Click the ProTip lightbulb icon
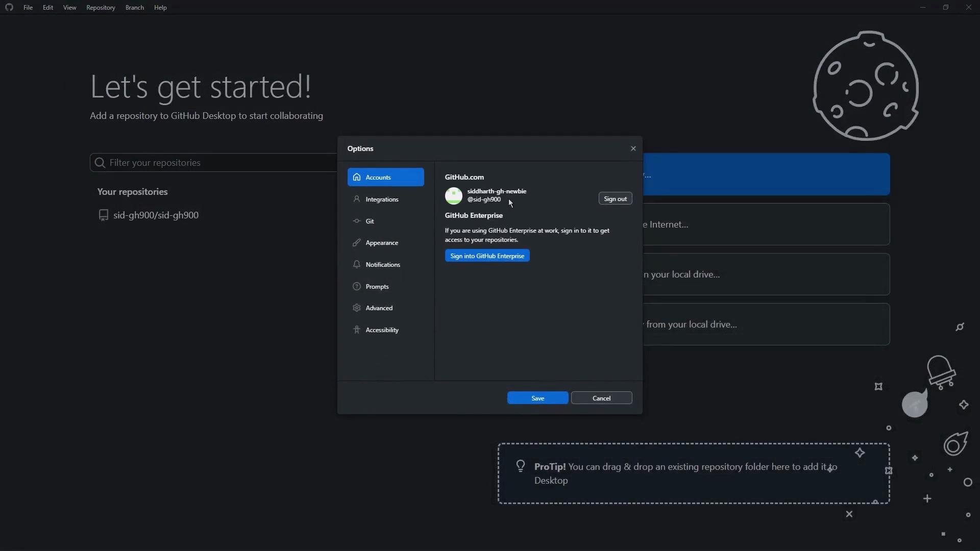The image size is (980, 551). coord(520,466)
